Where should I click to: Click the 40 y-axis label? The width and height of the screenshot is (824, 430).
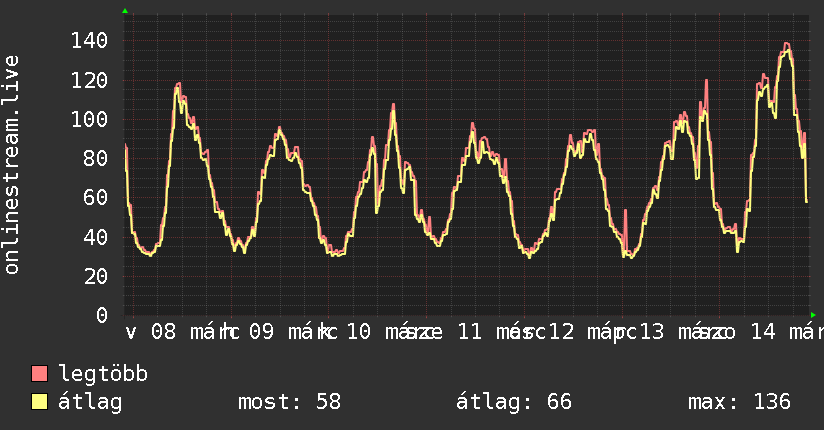[96, 237]
